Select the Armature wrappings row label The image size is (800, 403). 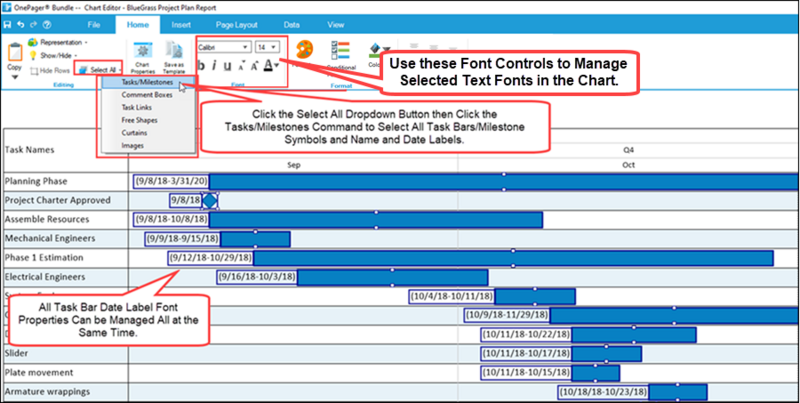tap(47, 392)
